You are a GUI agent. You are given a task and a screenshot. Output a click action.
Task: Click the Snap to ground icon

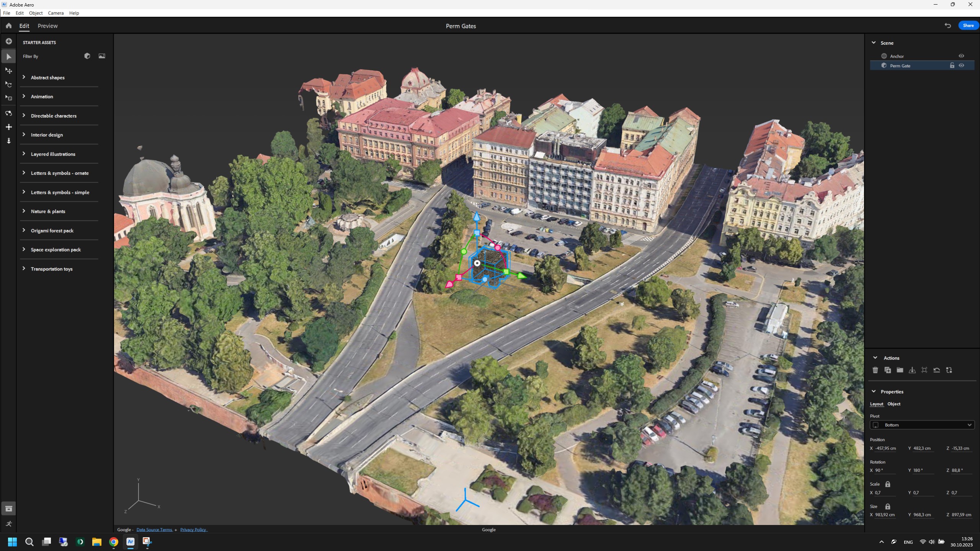click(x=912, y=370)
